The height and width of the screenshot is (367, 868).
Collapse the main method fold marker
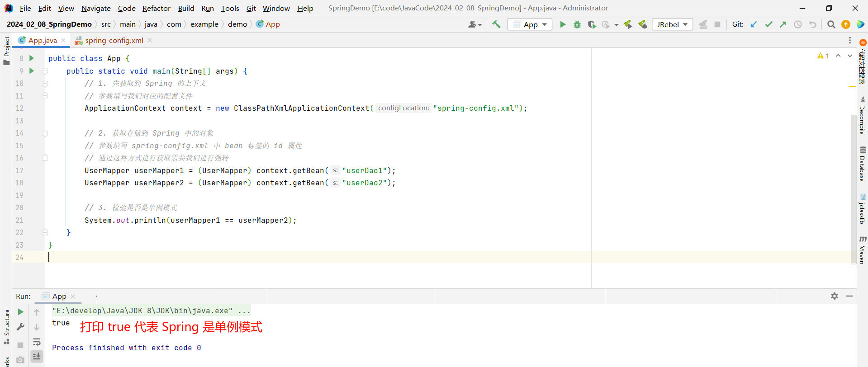45,71
